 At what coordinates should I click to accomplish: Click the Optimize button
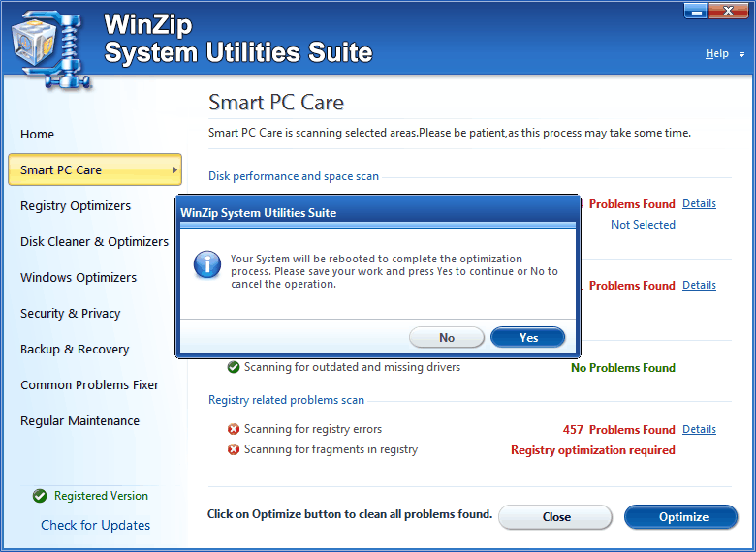681,517
